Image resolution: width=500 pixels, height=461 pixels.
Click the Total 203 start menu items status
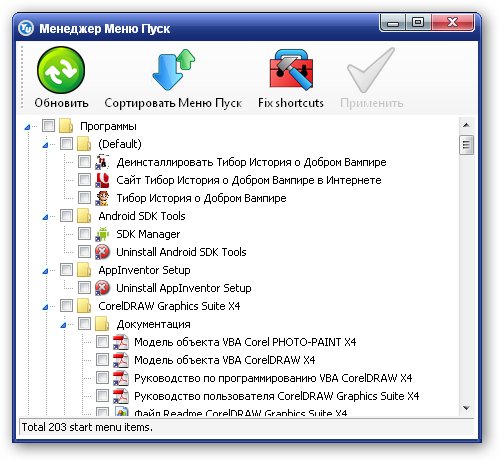pos(87,427)
